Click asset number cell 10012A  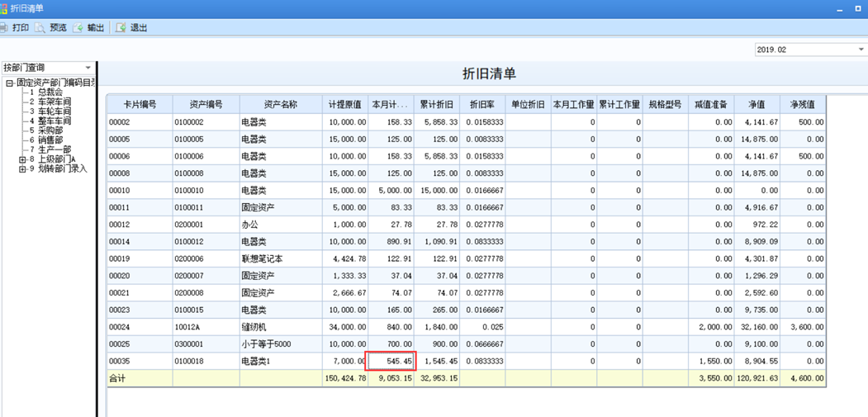click(x=206, y=327)
